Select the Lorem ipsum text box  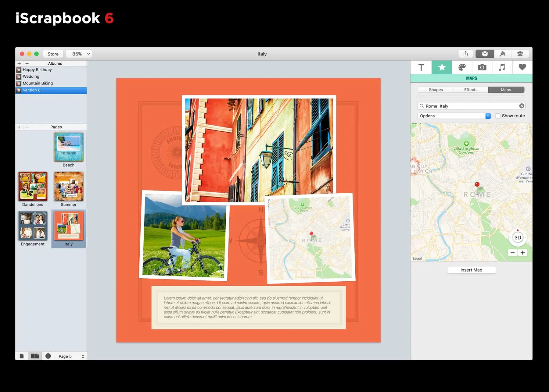[249, 308]
